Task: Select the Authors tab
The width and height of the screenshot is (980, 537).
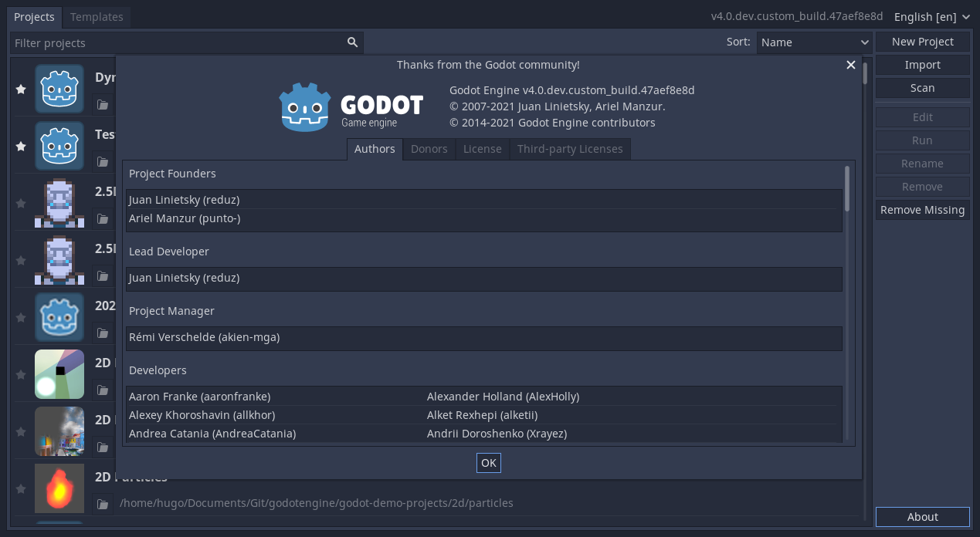Action: (x=375, y=149)
